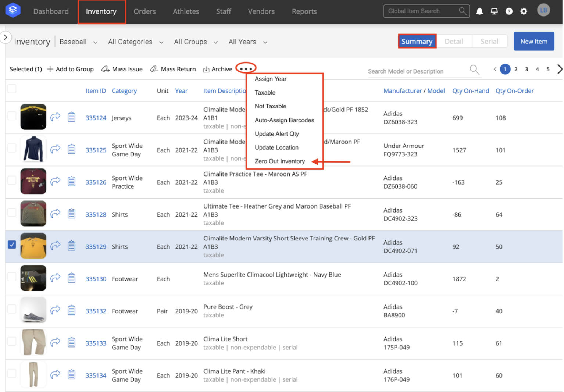The width and height of the screenshot is (564, 392).
Task: Click the New Item button
Action: (x=533, y=42)
